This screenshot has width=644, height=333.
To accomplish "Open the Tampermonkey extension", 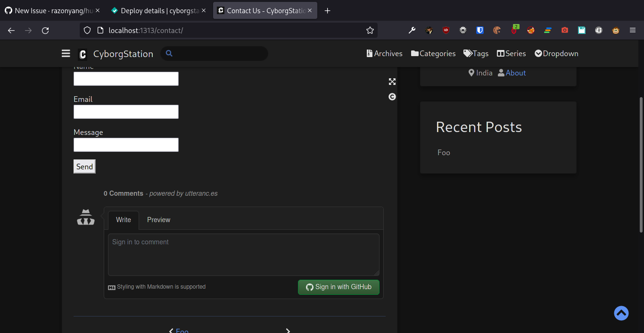I will coord(615,30).
